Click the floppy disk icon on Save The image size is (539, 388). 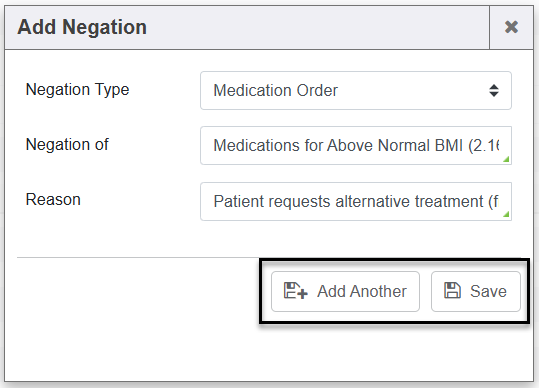point(452,290)
